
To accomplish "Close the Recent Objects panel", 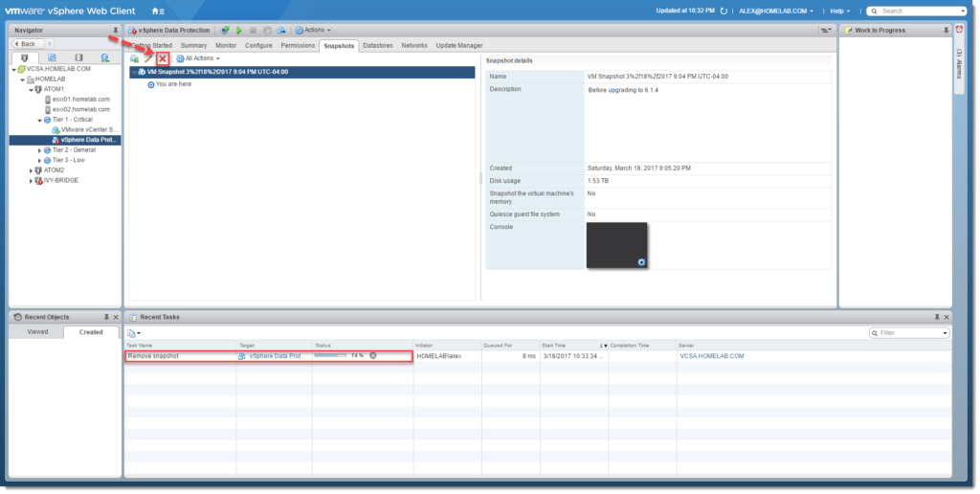I will coord(116,317).
